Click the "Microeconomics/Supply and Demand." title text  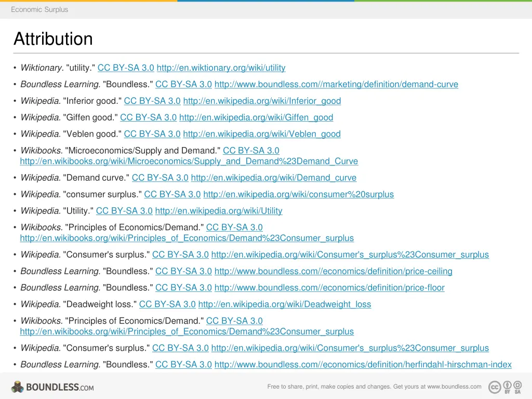142,151
